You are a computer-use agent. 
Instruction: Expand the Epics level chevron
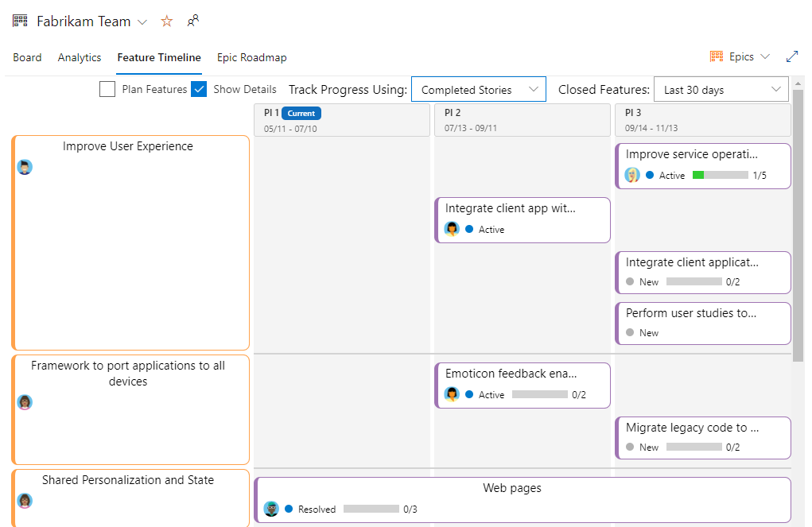tap(765, 56)
